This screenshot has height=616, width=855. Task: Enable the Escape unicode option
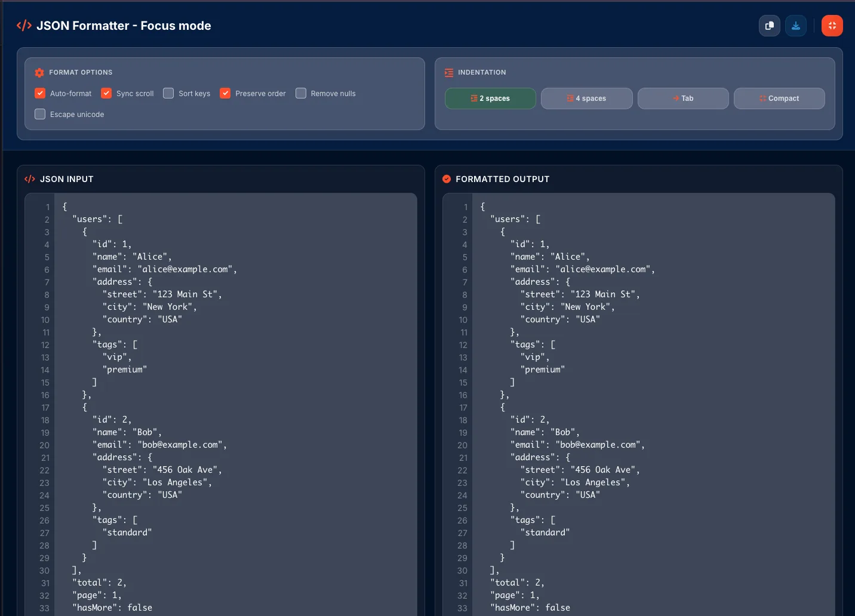pos(39,114)
